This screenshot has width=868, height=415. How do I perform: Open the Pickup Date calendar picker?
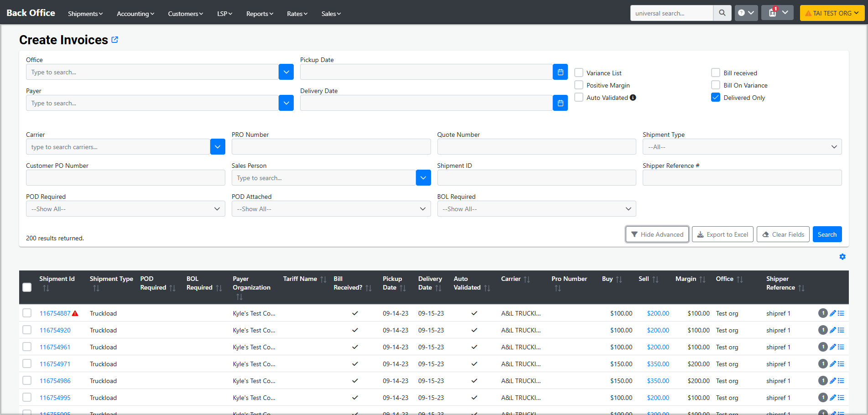(x=560, y=72)
